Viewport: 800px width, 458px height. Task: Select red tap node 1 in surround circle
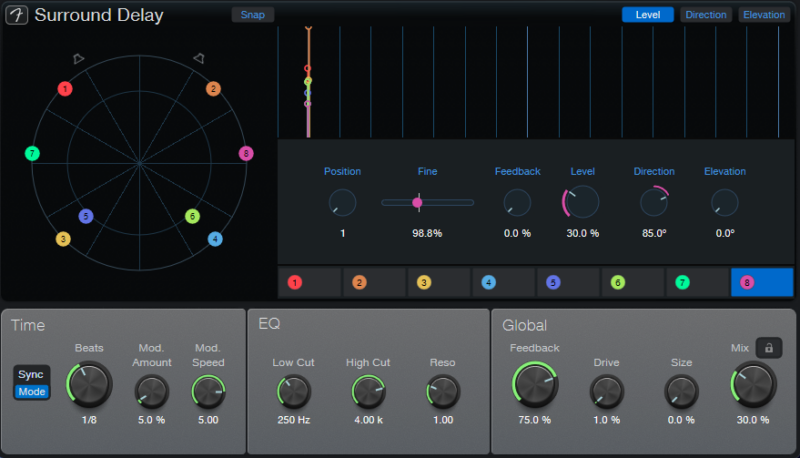(x=65, y=89)
